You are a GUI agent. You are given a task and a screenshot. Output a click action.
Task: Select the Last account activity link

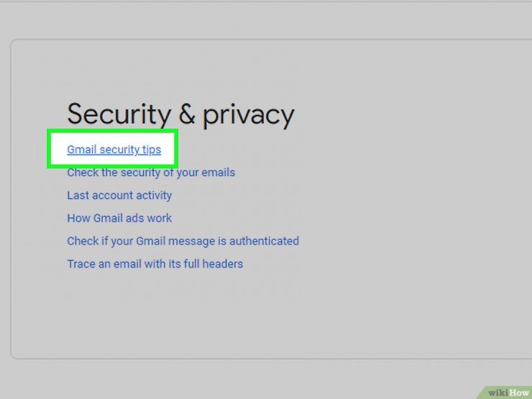click(119, 196)
